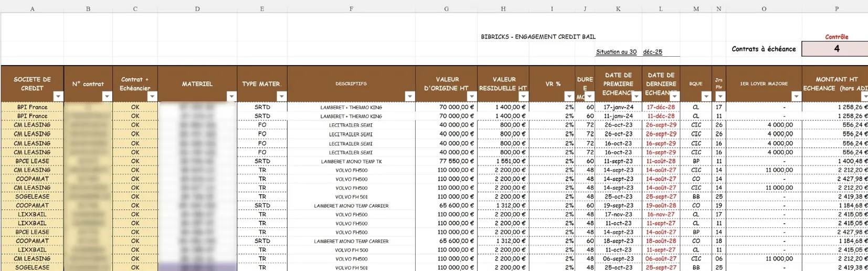Click the amount cell 1 400,48 €
Screen dimensions: 868x271
coord(835,161)
